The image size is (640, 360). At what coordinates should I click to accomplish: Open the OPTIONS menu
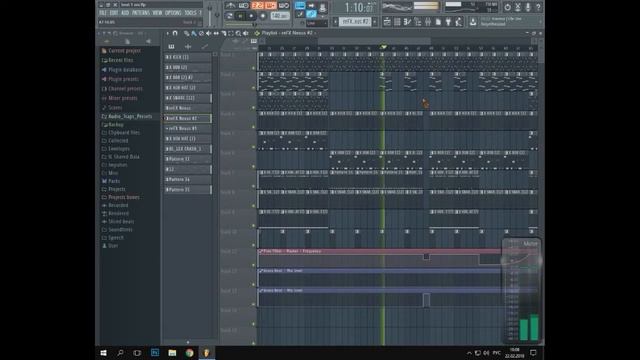(173, 13)
